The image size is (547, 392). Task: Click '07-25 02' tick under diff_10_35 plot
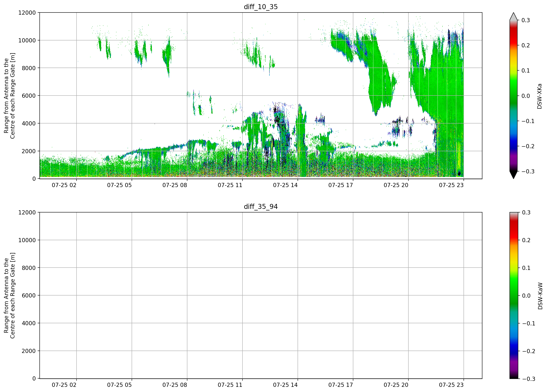(64, 185)
